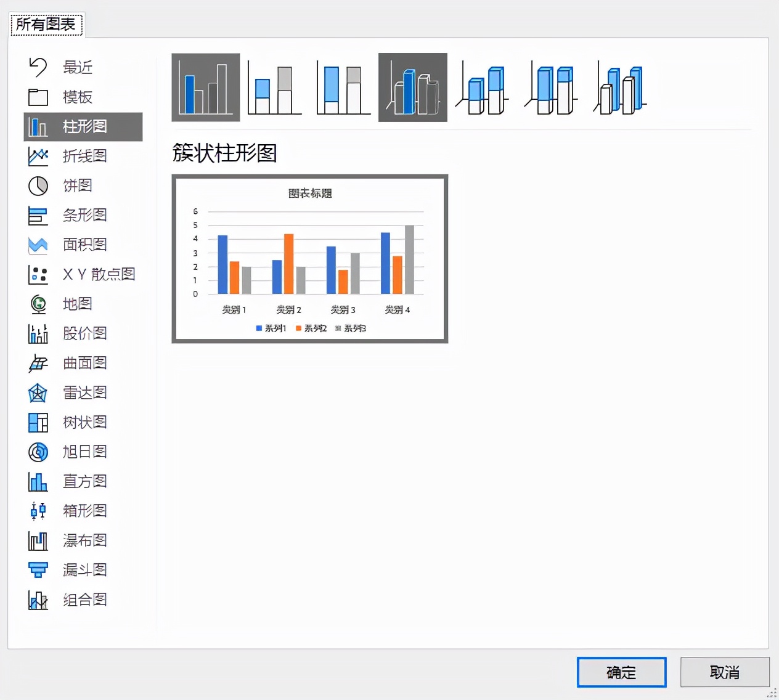Screen dimensions: 779x700
Task: Select the 组合图 (Combo chart) category
Action: [x=85, y=600]
